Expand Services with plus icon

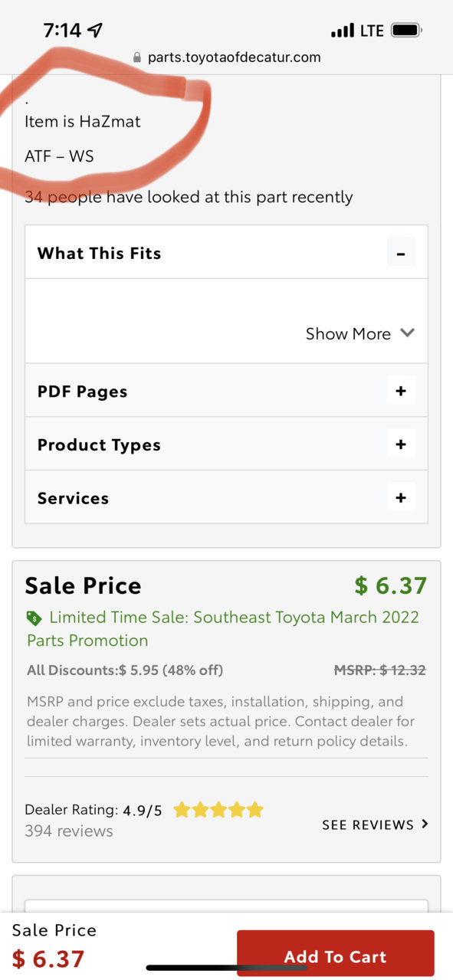click(400, 498)
